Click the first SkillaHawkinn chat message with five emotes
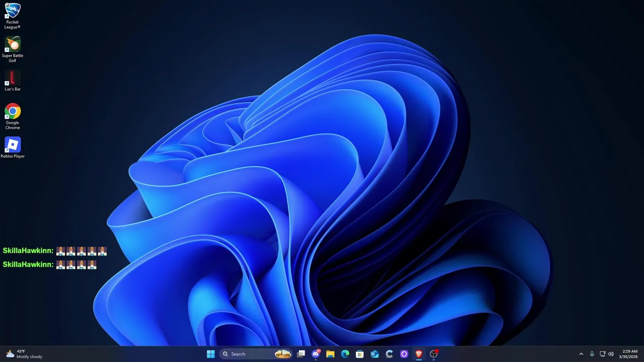644x362 pixels. coord(55,251)
